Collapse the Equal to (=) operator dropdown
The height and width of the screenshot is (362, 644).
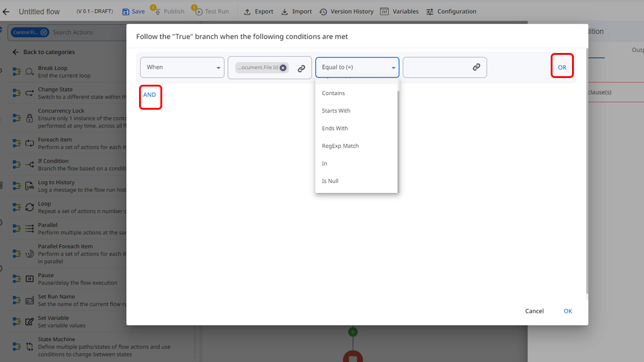357,67
